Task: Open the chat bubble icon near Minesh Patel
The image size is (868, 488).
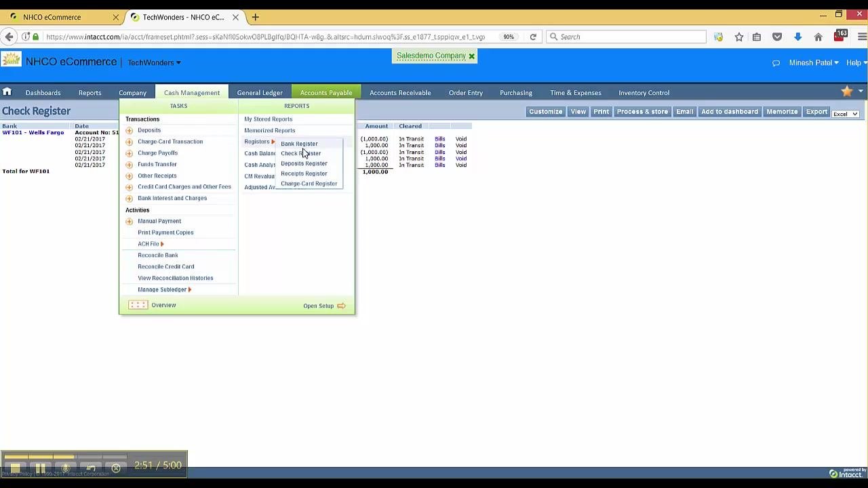Action: click(x=776, y=63)
